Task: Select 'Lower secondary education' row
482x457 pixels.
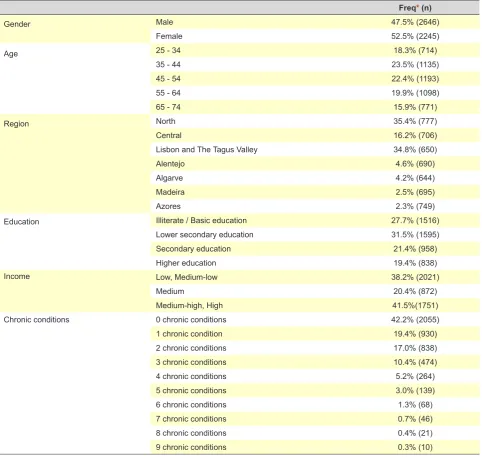Action: [x=204, y=235]
